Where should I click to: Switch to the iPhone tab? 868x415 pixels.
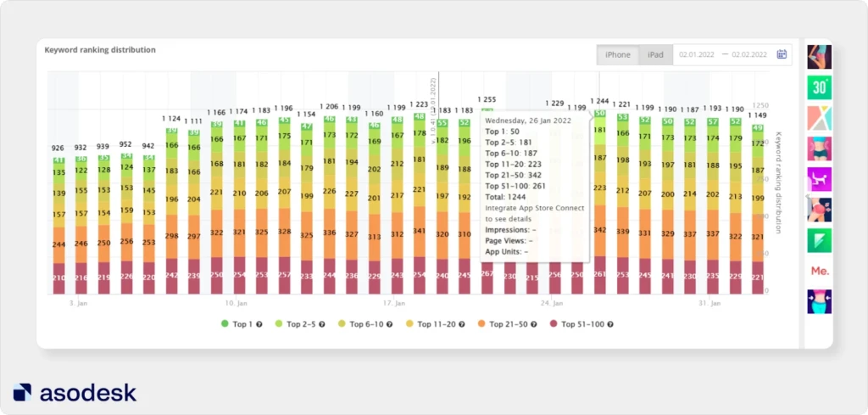(x=618, y=55)
